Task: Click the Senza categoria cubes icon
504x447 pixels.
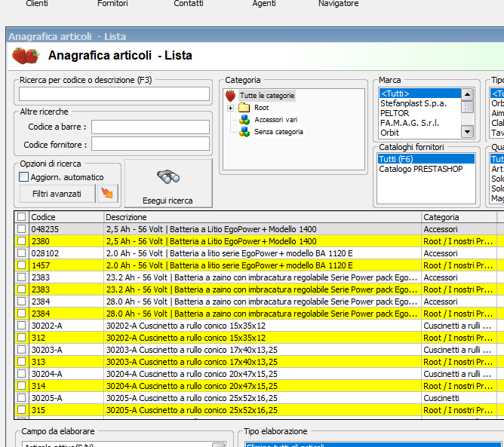Action: click(244, 132)
